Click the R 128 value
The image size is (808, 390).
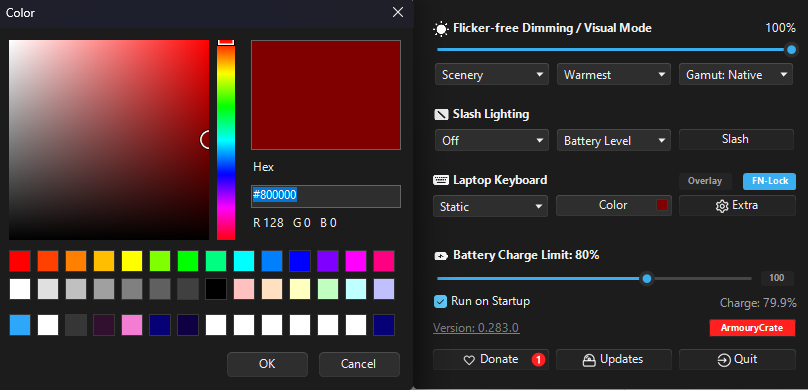pos(268,223)
